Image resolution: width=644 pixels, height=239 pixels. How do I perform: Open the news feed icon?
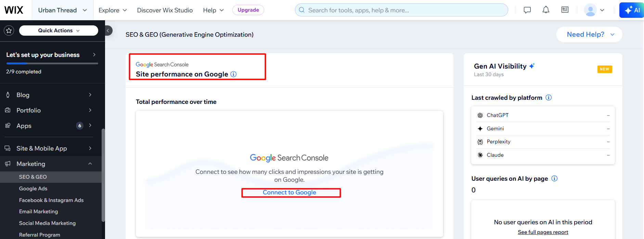(x=565, y=10)
